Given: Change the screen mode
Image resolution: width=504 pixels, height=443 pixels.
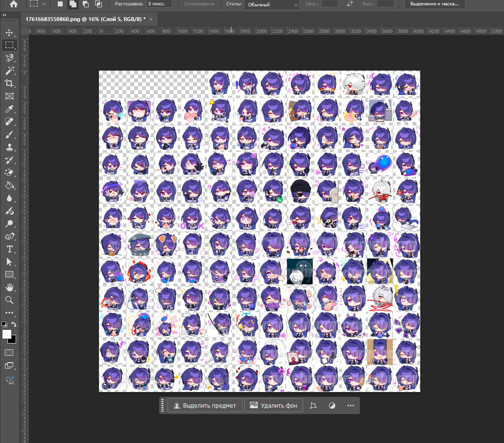Looking at the screenshot, I should tap(9, 366).
